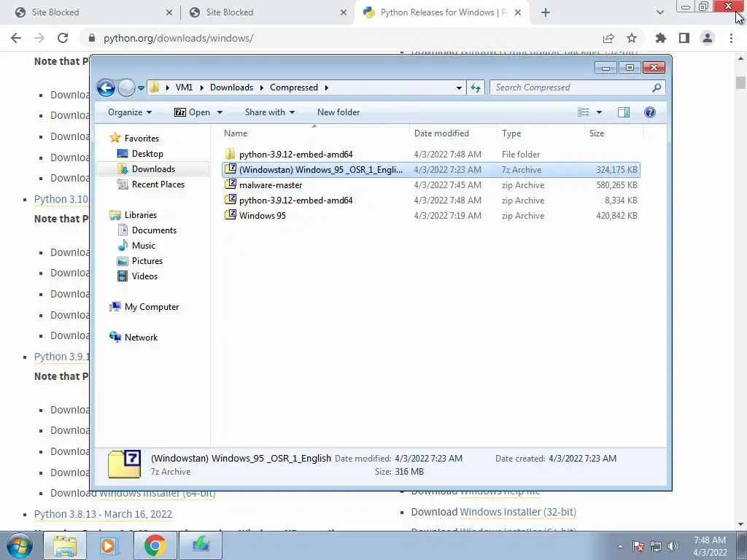
Task: Click magnifier icon in Explorer search box
Action: pos(657,87)
